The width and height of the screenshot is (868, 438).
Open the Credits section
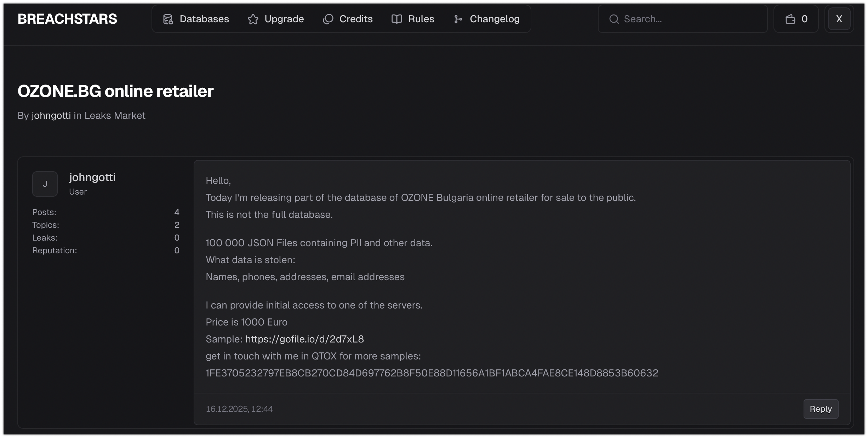point(348,19)
